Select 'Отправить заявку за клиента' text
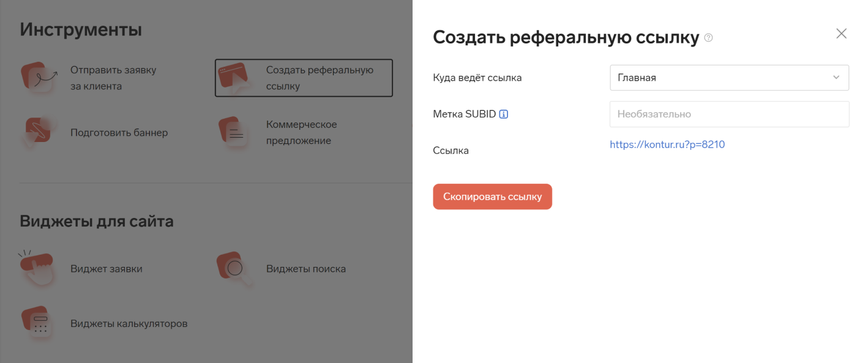This screenshot has width=868, height=363. click(113, 78)
